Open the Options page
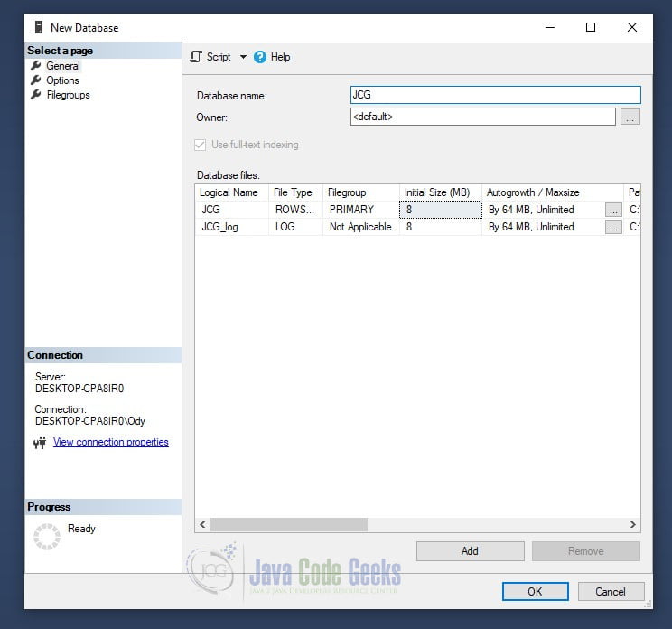This screenshot has width=672, height=629. (x=62, y=80)
